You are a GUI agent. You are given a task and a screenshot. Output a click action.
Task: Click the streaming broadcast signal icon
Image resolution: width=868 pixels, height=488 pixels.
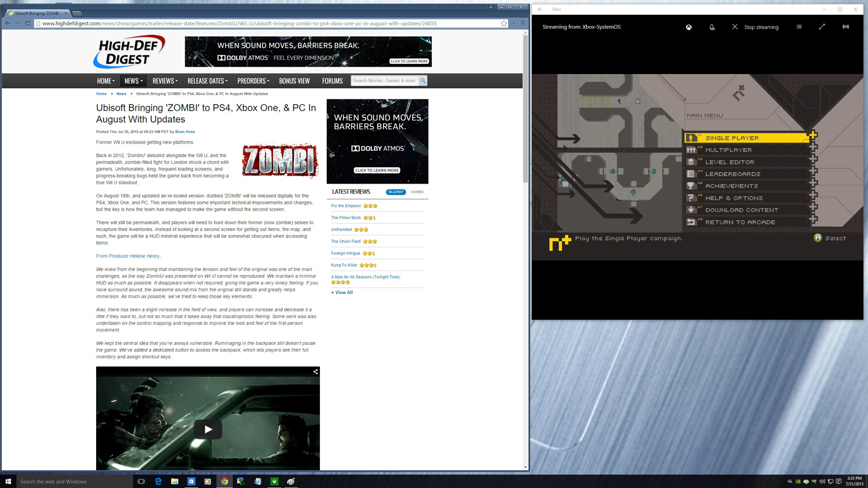[845, 27]
